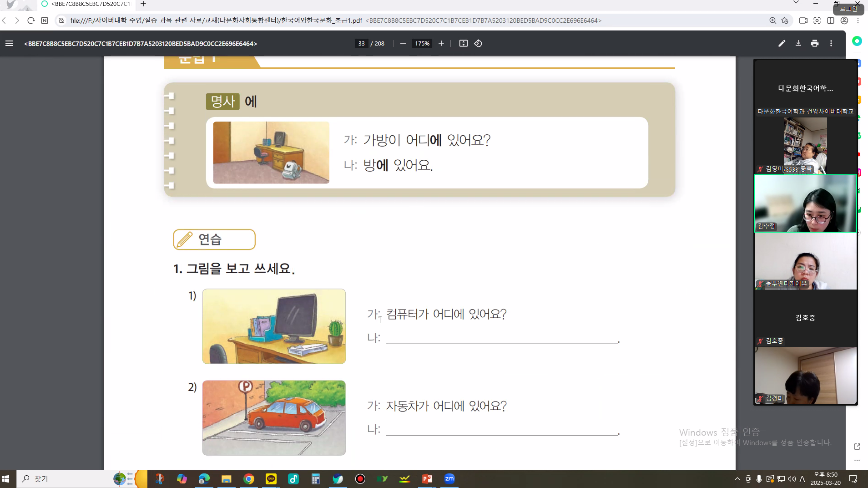Select the annotation pencil tool
Viewport: 868px width, 488px height.
click(782, 44)
